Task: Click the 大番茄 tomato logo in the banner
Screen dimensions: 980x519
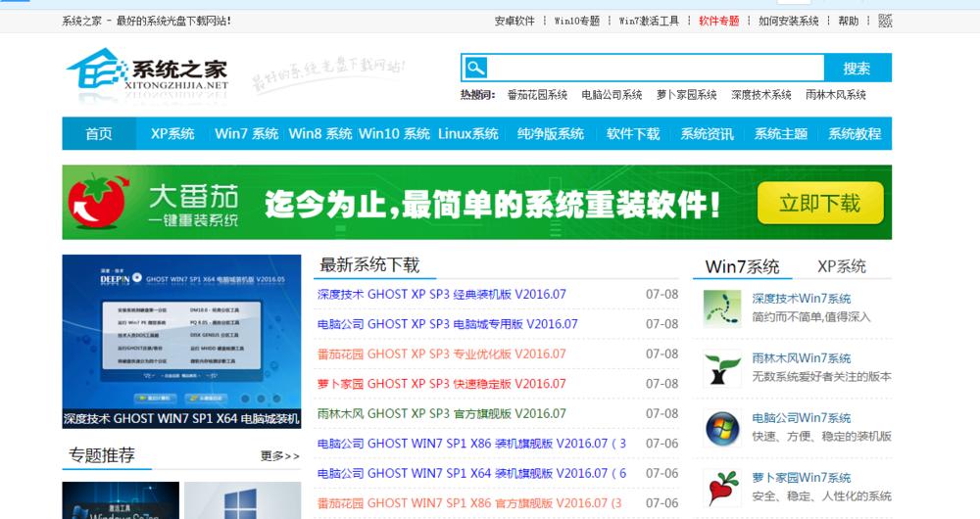Action: [97, 202]
